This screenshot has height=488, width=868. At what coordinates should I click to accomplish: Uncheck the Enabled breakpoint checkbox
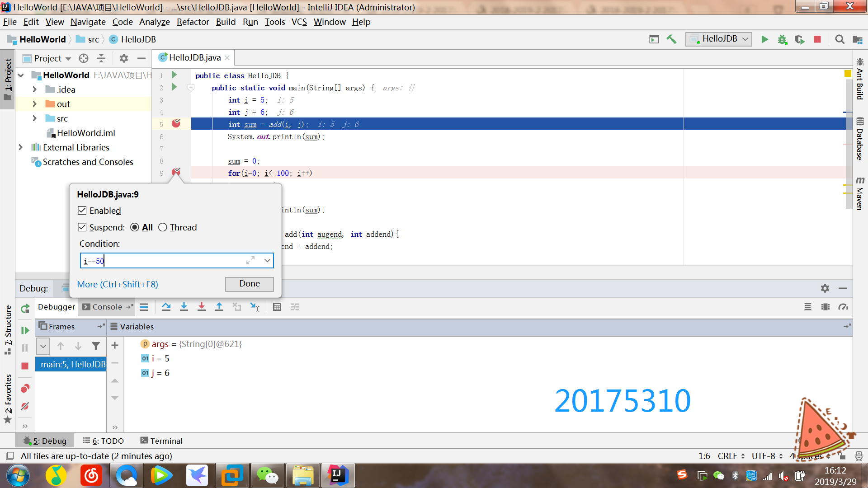[82, 211]
